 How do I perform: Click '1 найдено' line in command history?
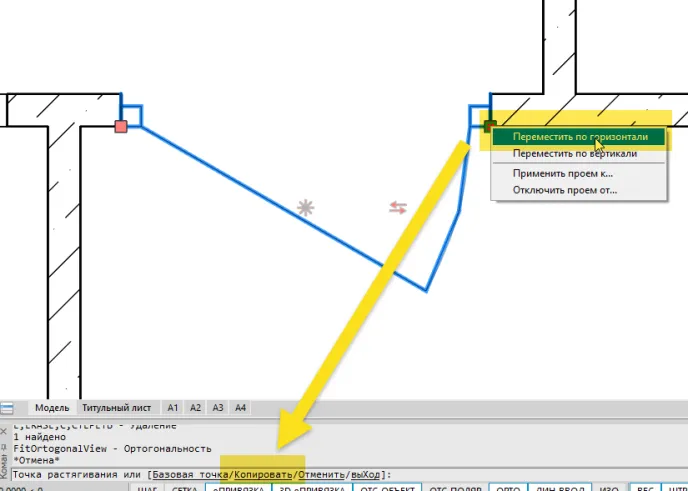[x=39, y=437]
